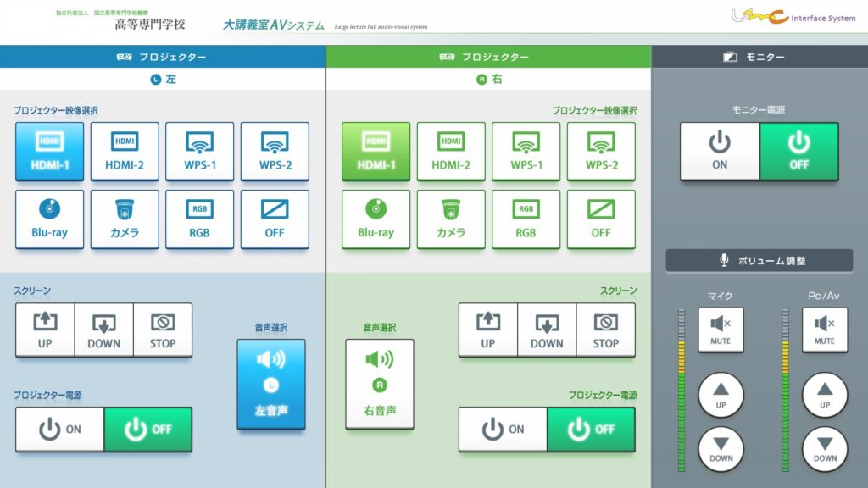The image size is (868, 488).
Task: Choose WPS-1 wireless source on left projector
Action: [x=200, y=151]
